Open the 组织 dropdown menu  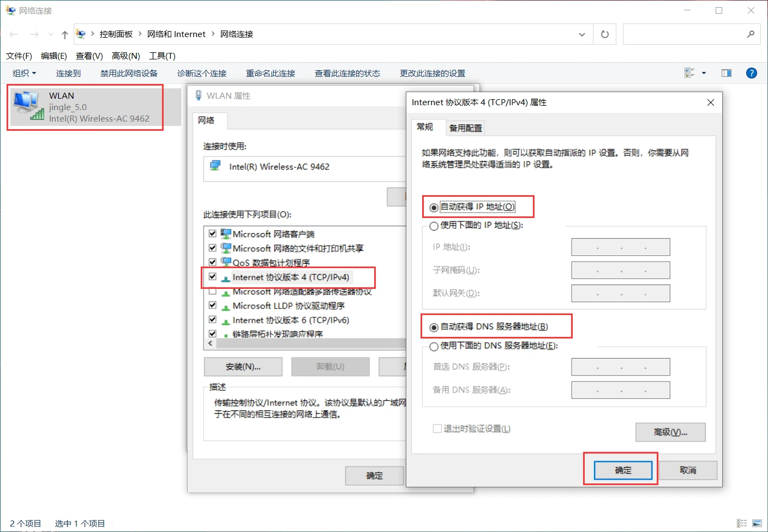pos(25,73)
